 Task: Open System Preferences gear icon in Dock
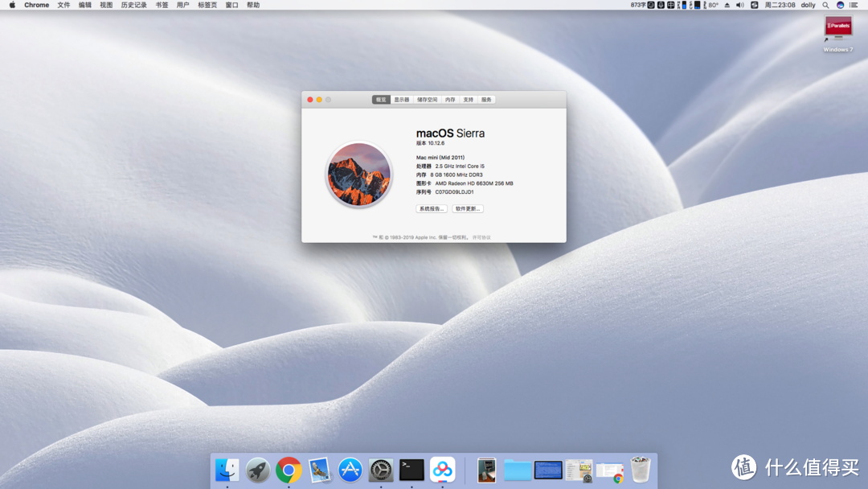tap(381, 471)
